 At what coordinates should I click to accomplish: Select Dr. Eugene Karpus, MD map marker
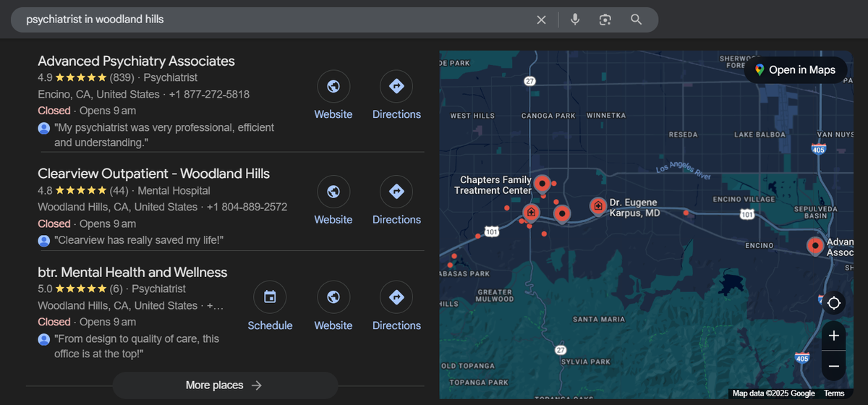click(598, 206)
